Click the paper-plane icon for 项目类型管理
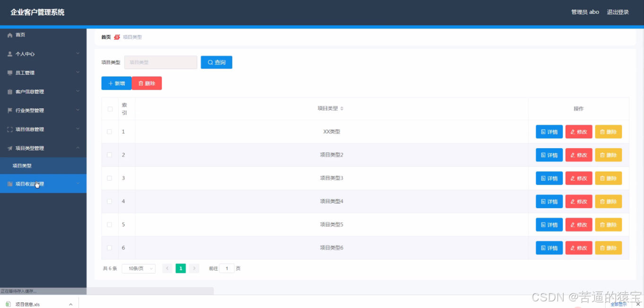This screenshot has width=644, height=308. click(x=10, y=148)
